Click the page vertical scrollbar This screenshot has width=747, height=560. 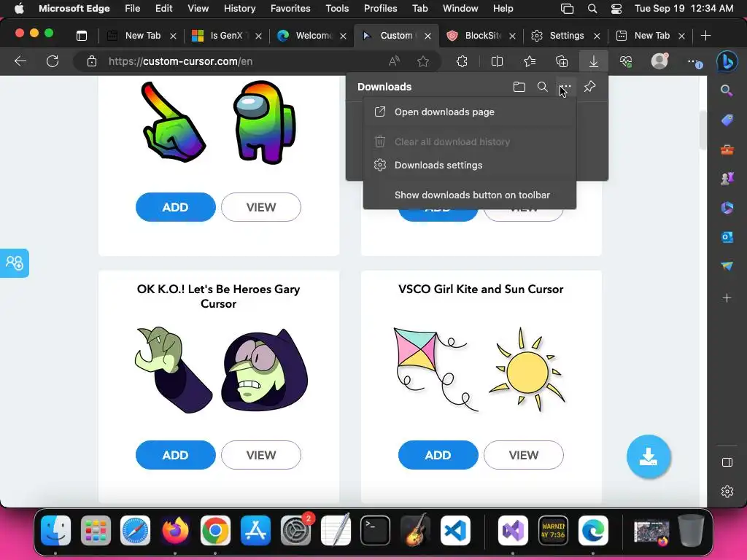tap(703, 130)
